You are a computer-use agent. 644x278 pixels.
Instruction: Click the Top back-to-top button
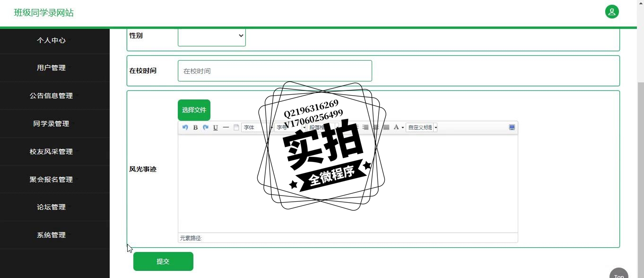tap(619, 275)
